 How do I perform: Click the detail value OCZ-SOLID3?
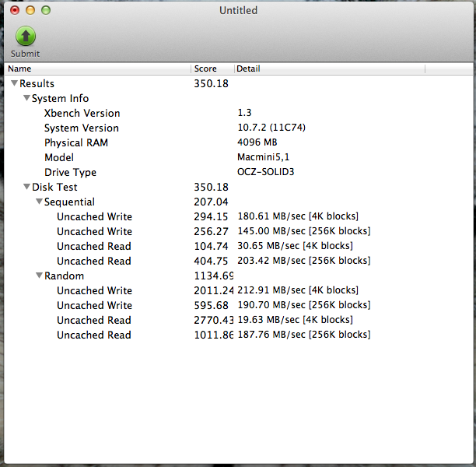pos(266,172)
